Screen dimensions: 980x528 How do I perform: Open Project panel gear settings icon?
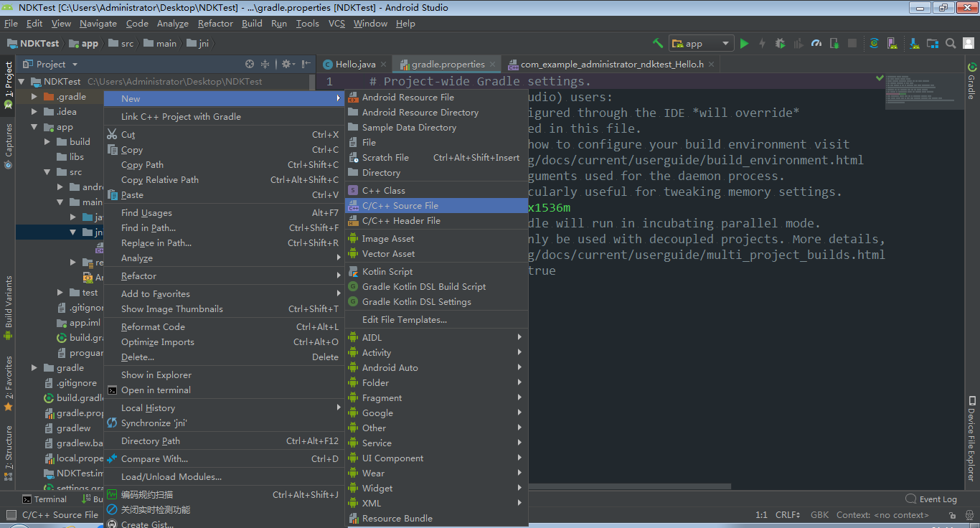[288, 64]
